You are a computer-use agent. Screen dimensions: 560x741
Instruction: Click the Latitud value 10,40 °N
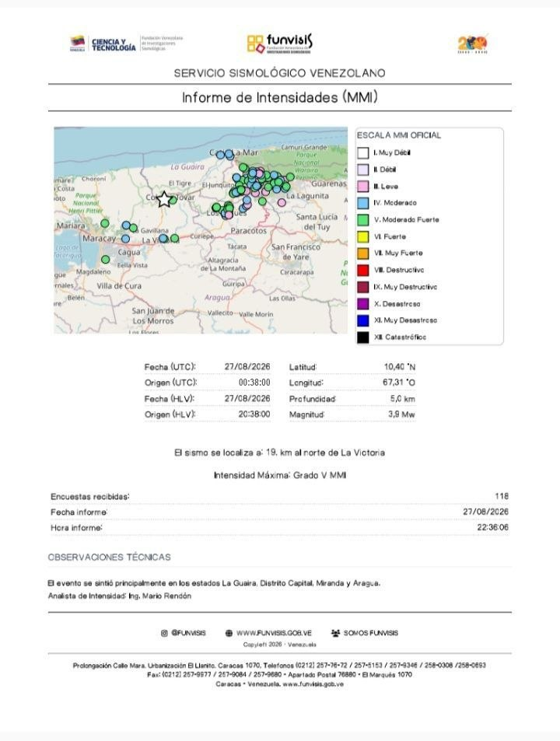pyautogui.click(x=400, y=367)
